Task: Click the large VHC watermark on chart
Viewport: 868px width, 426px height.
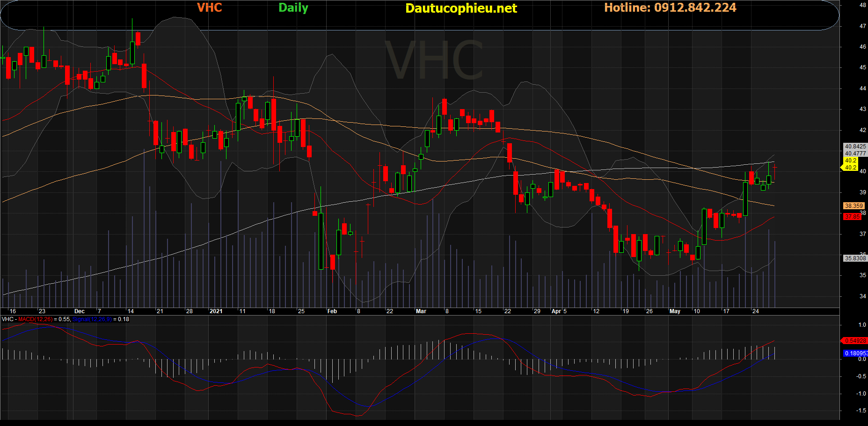Action: 434,61
